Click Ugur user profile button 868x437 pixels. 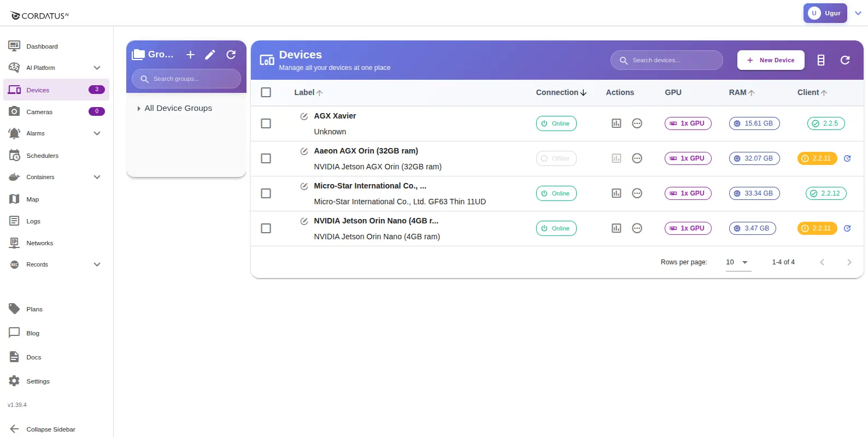pyautogui.click(x=825, y=13)
